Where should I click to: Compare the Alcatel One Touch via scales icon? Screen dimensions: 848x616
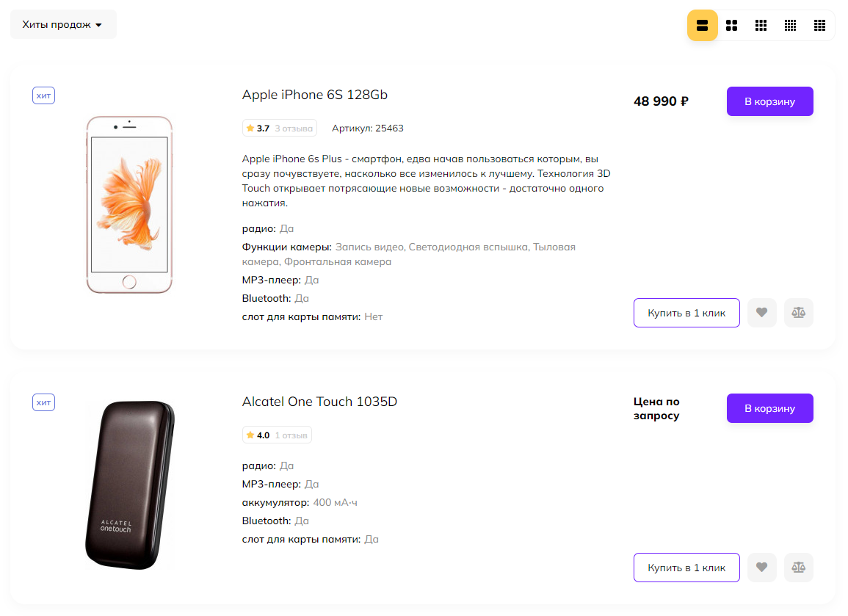pyautogui.click(x=798, y=568)
